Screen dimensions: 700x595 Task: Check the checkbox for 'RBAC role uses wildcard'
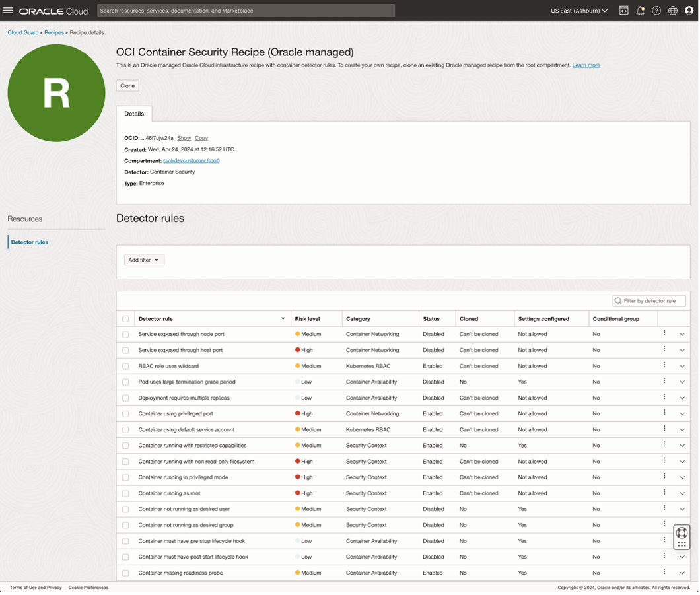pyautogui.click(x=125, y=366)
